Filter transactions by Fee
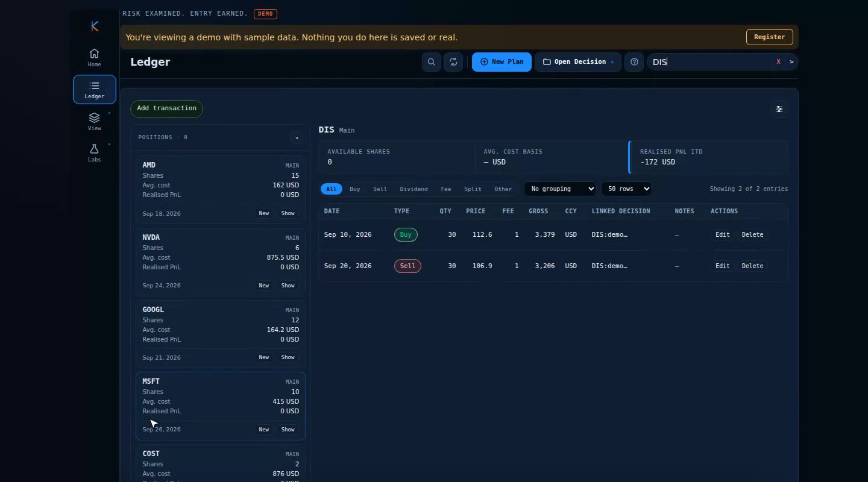868x482 pixels. [446, 189]
